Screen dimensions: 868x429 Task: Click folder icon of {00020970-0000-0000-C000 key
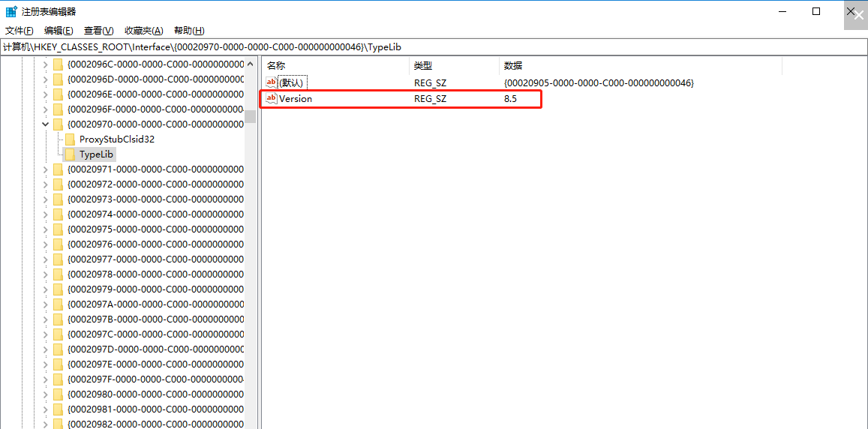point(58,124)
